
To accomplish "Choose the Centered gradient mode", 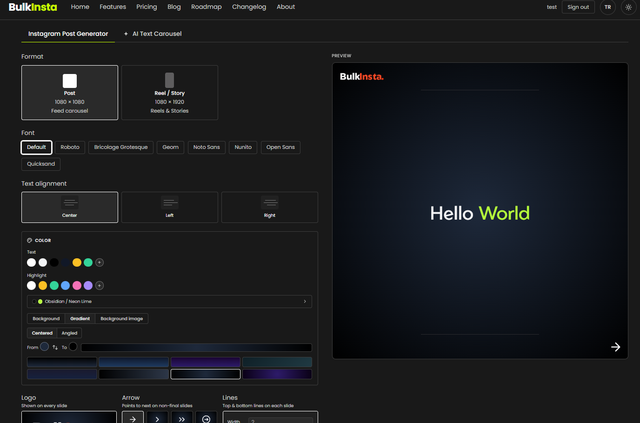I will [x=42, y=333].
